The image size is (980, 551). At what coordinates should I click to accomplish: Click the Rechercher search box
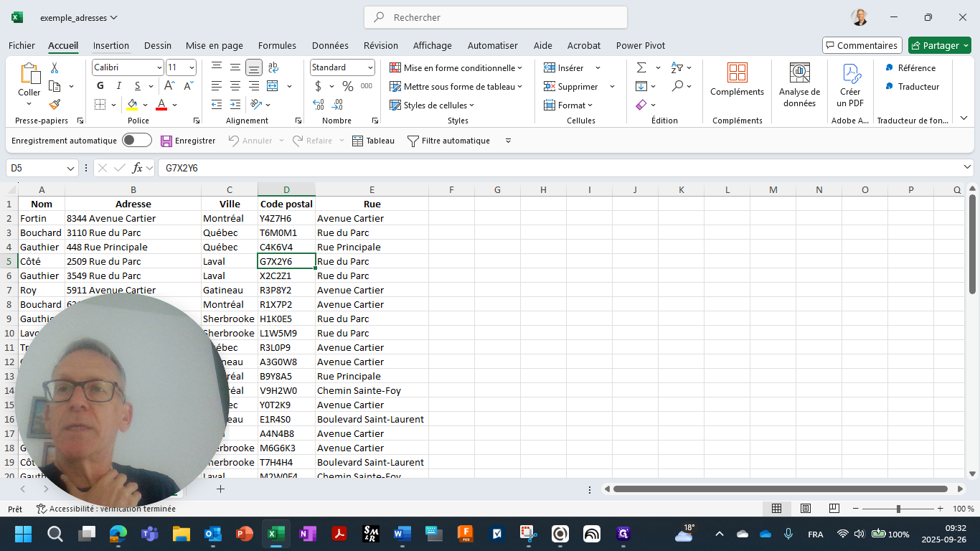(496, 17)
